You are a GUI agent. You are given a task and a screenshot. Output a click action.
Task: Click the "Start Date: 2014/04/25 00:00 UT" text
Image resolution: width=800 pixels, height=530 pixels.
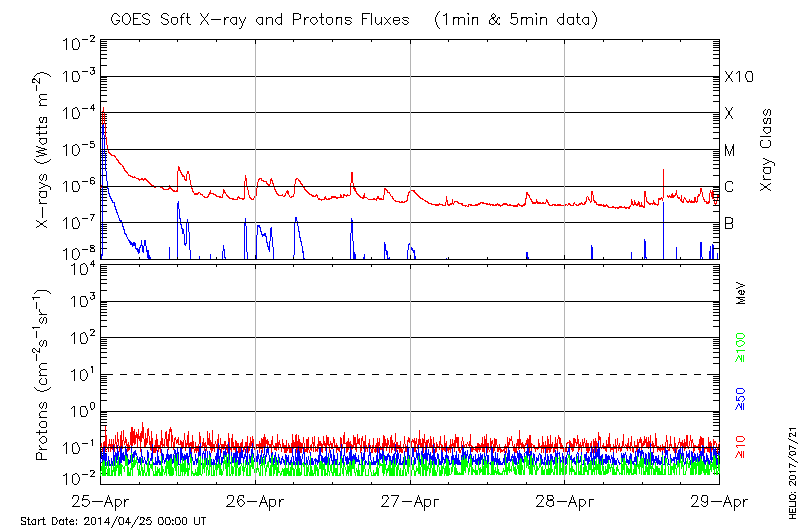(x=113, y=521)
